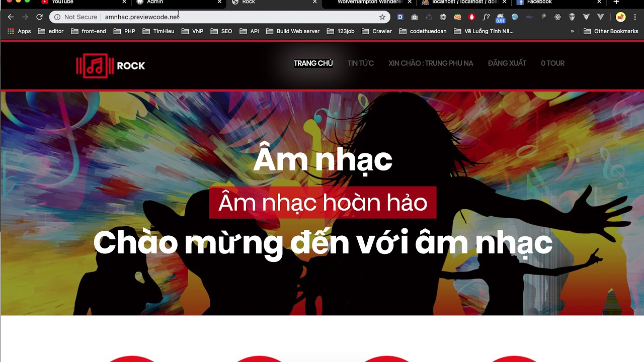Viewport: 644px width, 362px height.
Task: Open the TIN TỨC news link
Action: point(360,63)
